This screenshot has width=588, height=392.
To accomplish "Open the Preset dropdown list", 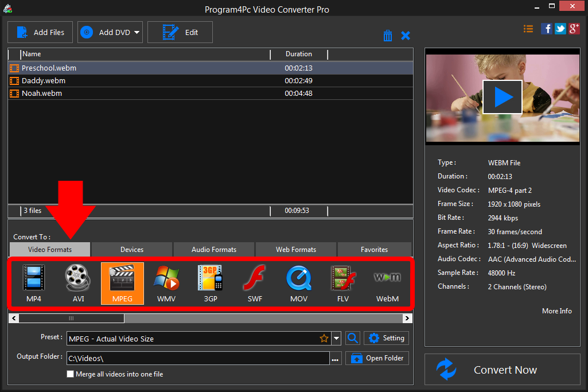I will [336, 338].
